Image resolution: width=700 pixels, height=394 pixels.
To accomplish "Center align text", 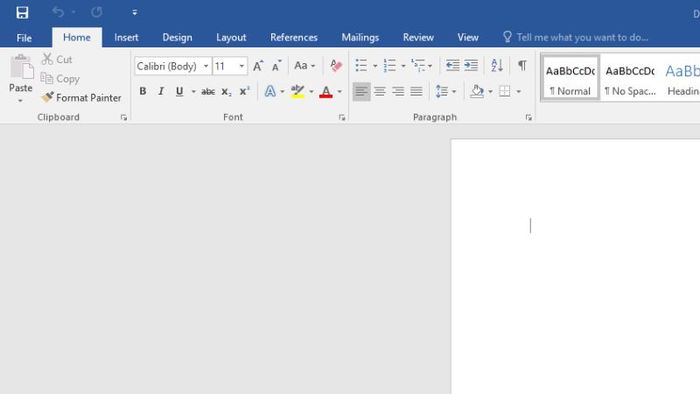I will tap(380, 91).
